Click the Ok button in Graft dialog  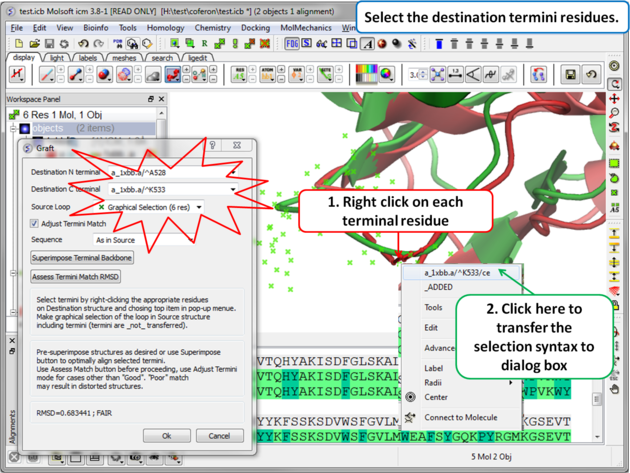point(166,436)
